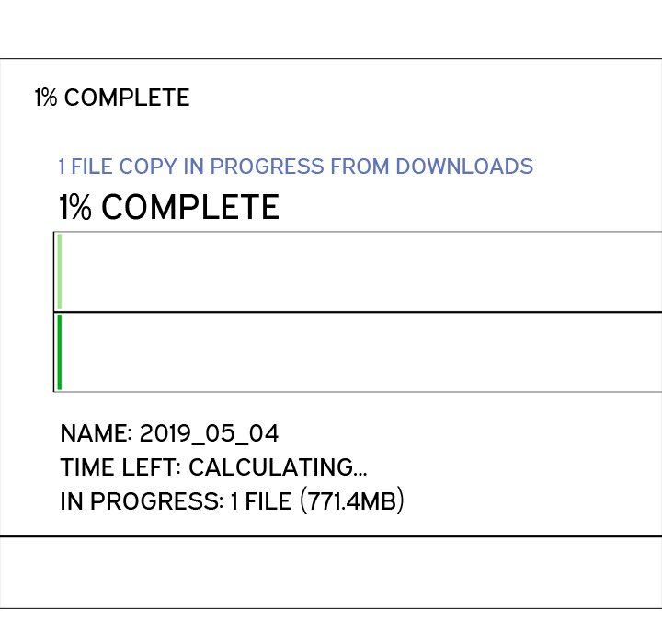Select the file name 2019_05_04
The width and height of the screenshot is (662, 644).
[x=209, y=434]
